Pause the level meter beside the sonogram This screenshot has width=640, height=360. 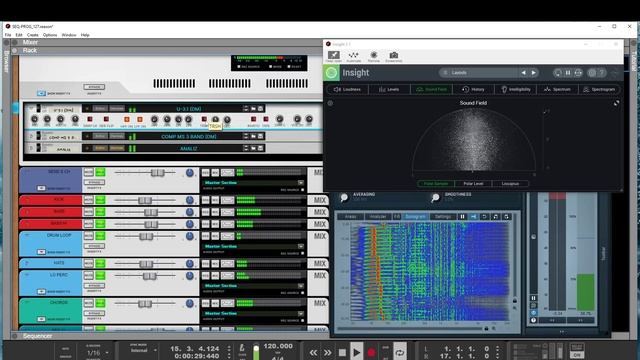point(533,298)
